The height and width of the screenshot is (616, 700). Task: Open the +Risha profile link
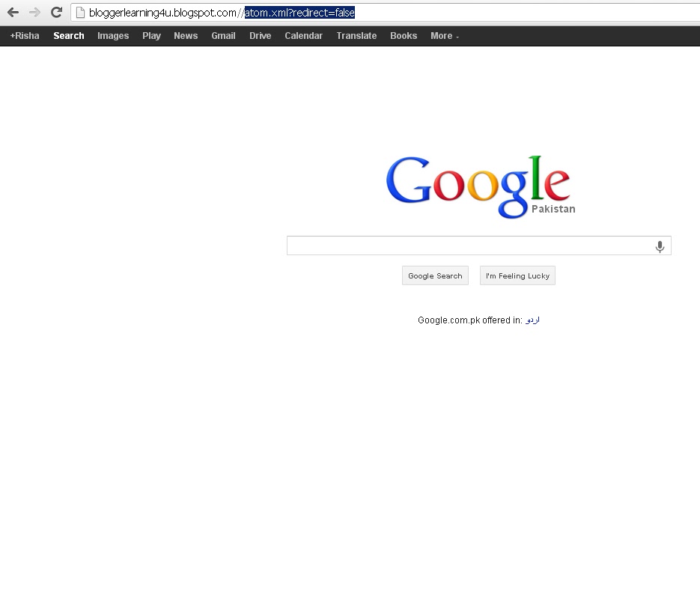tap(25, 36)
